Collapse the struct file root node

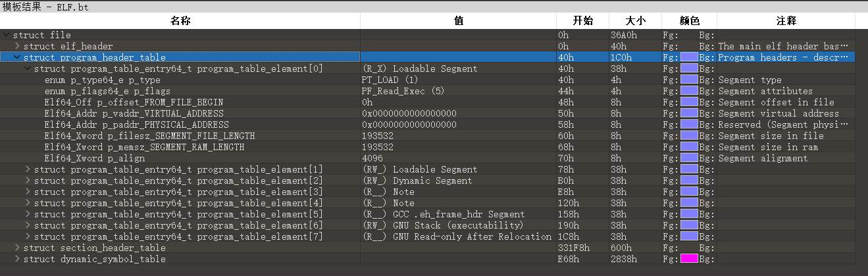pyautogui.click(x=7, y=35)
